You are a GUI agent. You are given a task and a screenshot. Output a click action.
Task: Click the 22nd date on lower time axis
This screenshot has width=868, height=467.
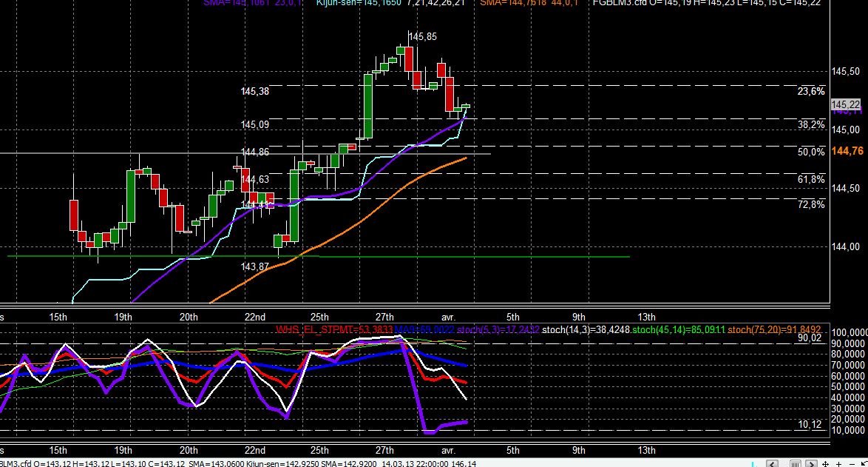tap(254, 450)
